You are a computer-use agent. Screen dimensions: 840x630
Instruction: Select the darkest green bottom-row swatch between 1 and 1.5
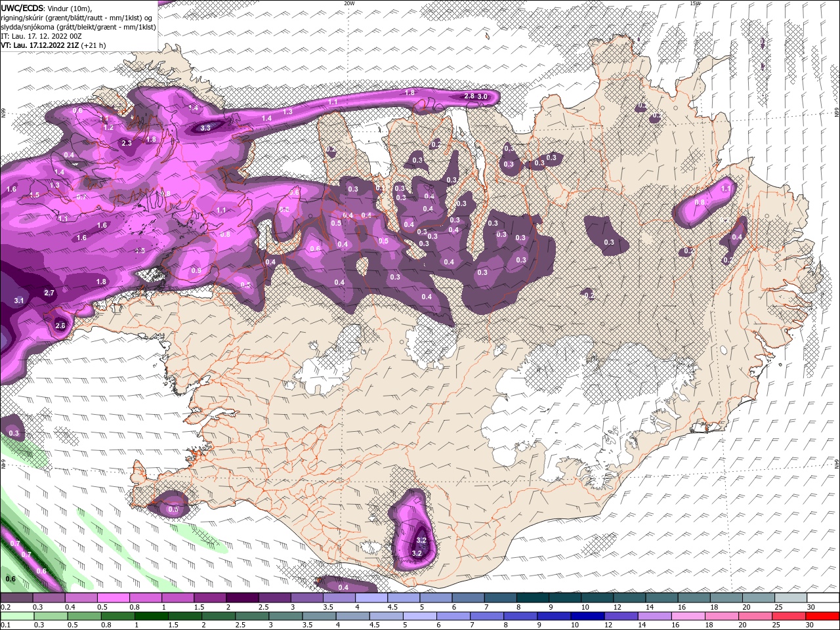pos(152,616)
